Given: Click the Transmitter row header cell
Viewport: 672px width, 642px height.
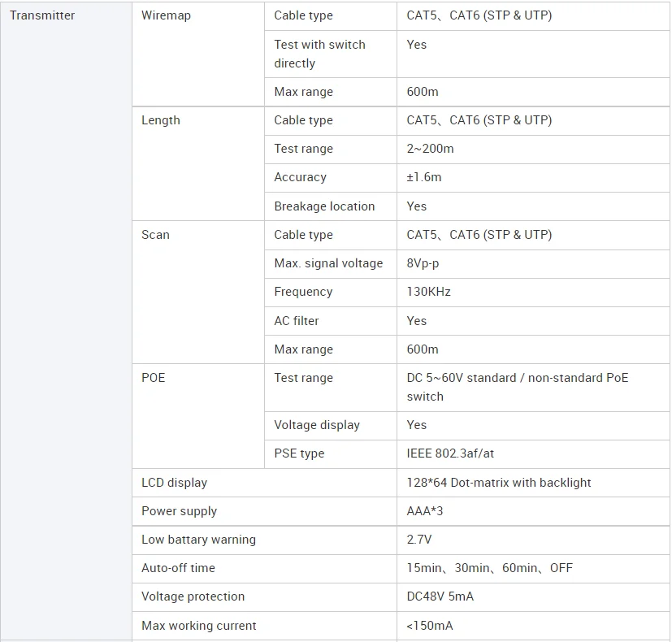Looking at the screenshot, I should (x=42, y=15).
